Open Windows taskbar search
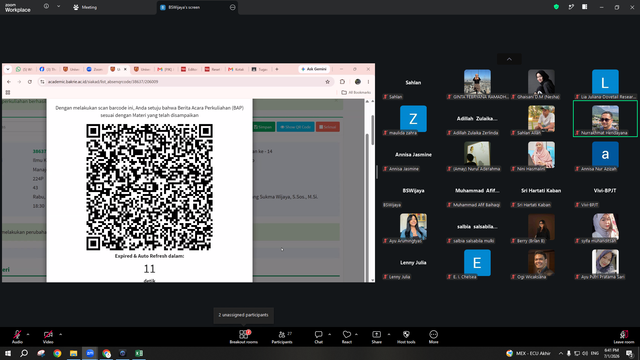Screen dimensions: 640x360 [x=24, y=353]
